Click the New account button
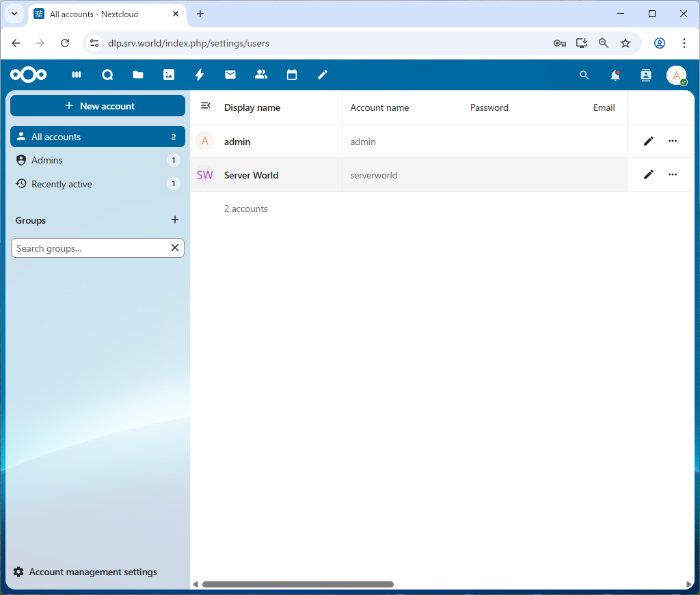This screenshot has width=700, height=595. (98, 106)
